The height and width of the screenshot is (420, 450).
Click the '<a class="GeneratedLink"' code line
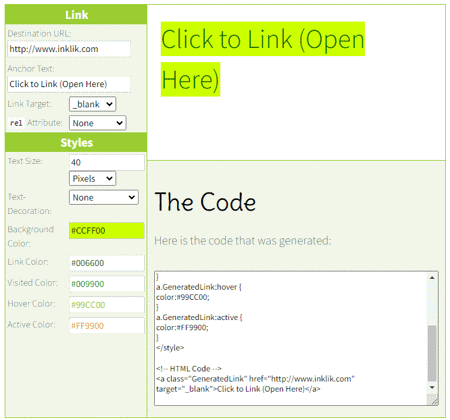click(x=255, y=379)
